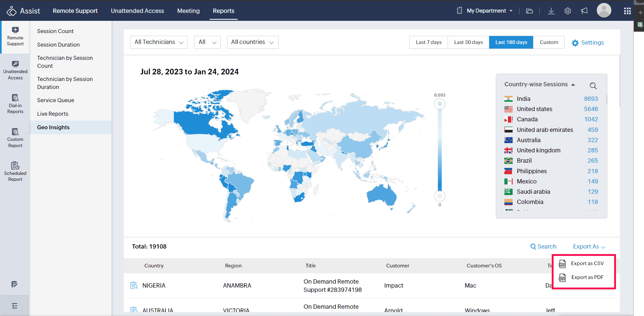Collapse the left sidebar with bottom toggle

click(x=15, y=305)
